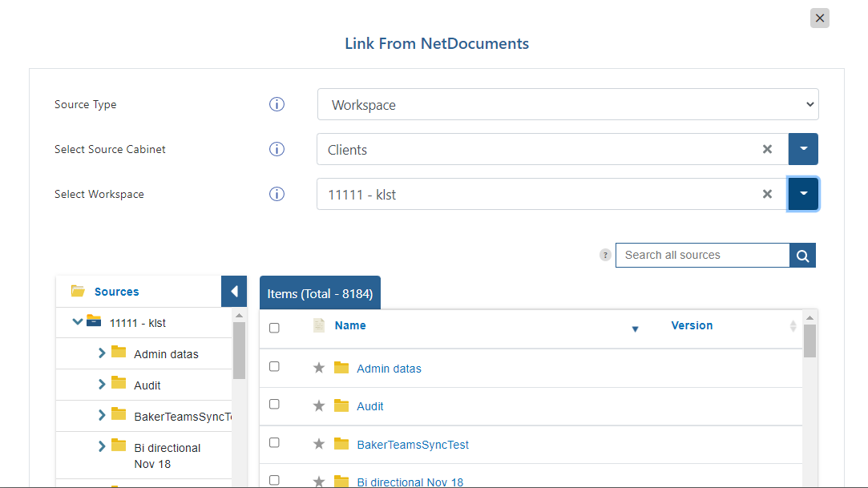The image size is (868, 488).
Task: Click the info icon beside Select Source Cabinet
Action: coord(277,149)
